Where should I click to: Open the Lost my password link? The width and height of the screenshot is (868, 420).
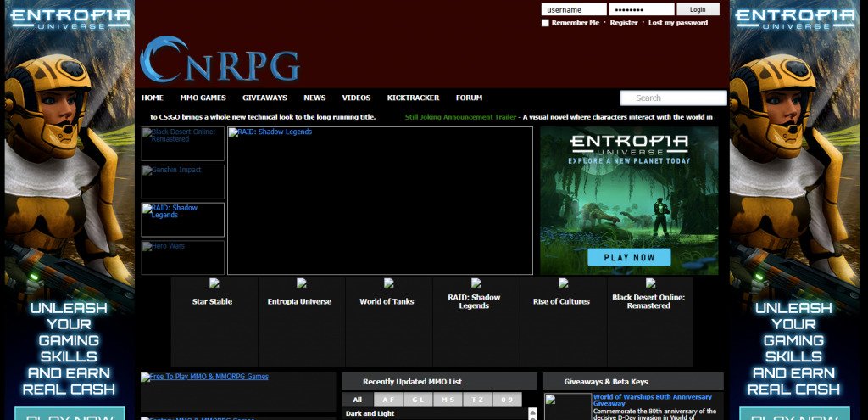[678, 23]
